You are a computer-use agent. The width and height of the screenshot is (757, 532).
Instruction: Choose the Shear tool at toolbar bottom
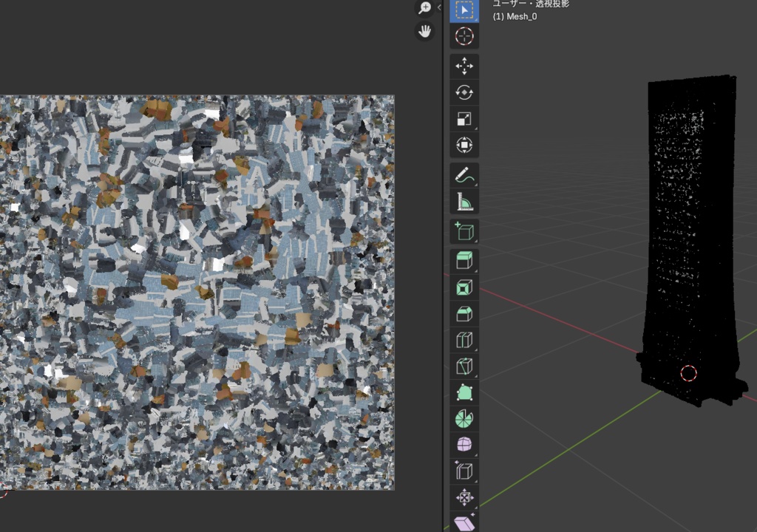click(x=464, y=522)
